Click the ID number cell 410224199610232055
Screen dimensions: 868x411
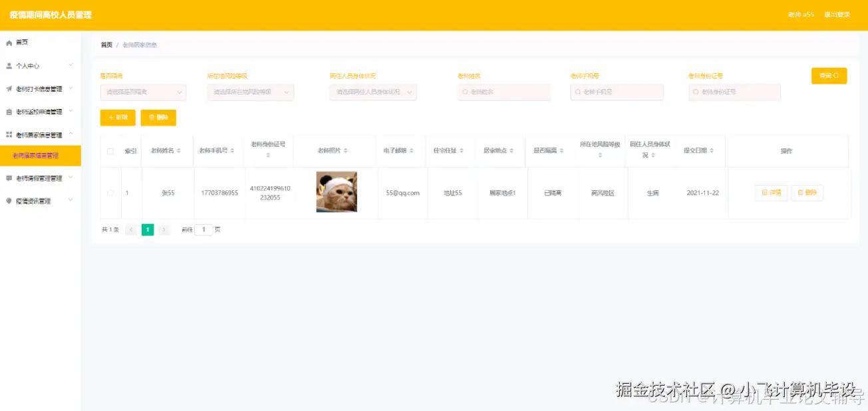[x=270, y=193]
